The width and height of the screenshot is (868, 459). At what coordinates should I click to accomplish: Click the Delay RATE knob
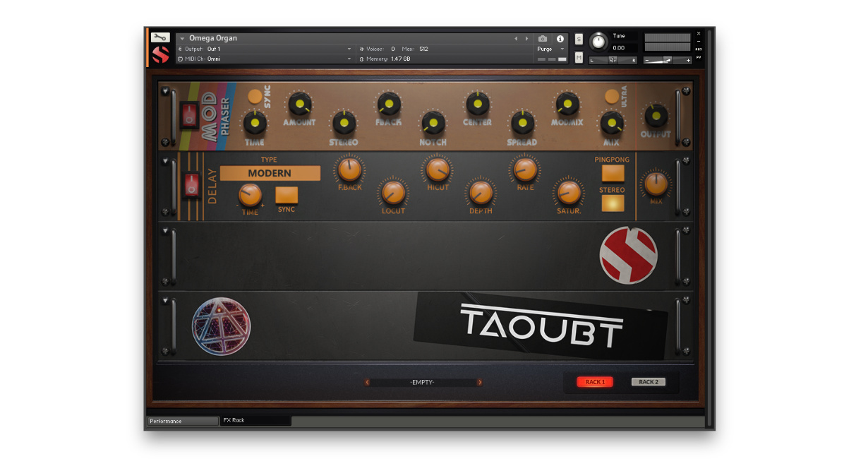525,169
